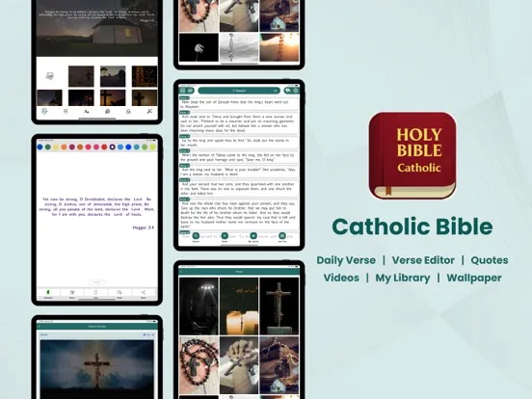Select the dark church spotlight wallpaper
This screenshot has width=532, height=399.
click(x=199, y=306)
